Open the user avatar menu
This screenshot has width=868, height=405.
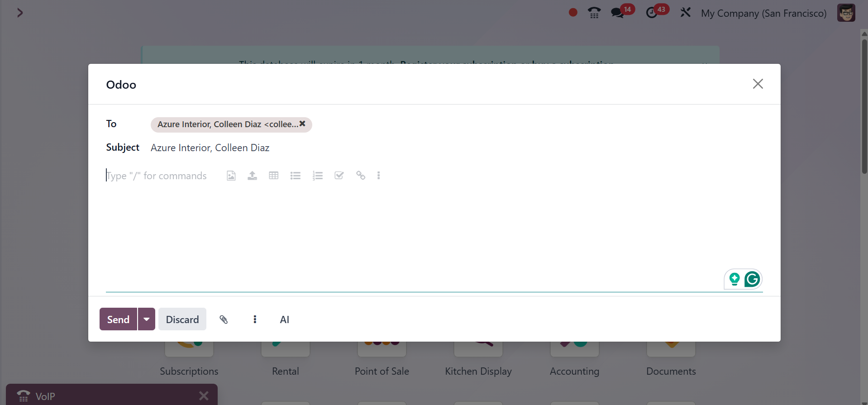(x=846, y=13)
